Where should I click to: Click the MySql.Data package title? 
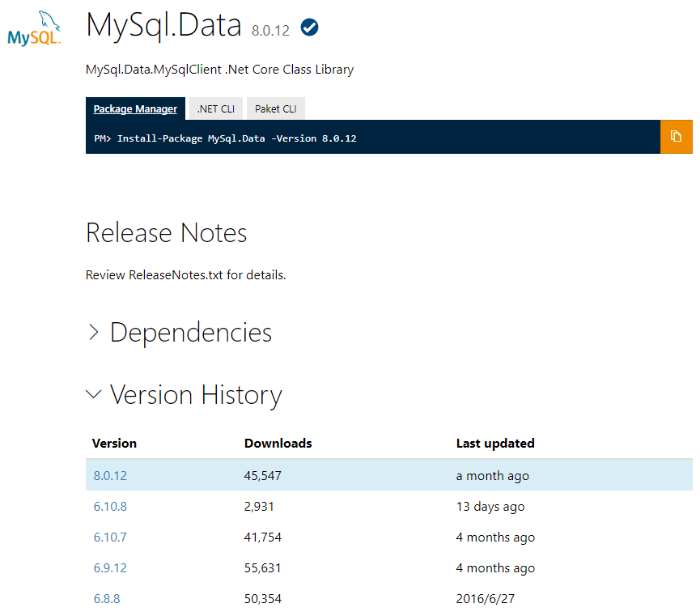pos(163,27)
